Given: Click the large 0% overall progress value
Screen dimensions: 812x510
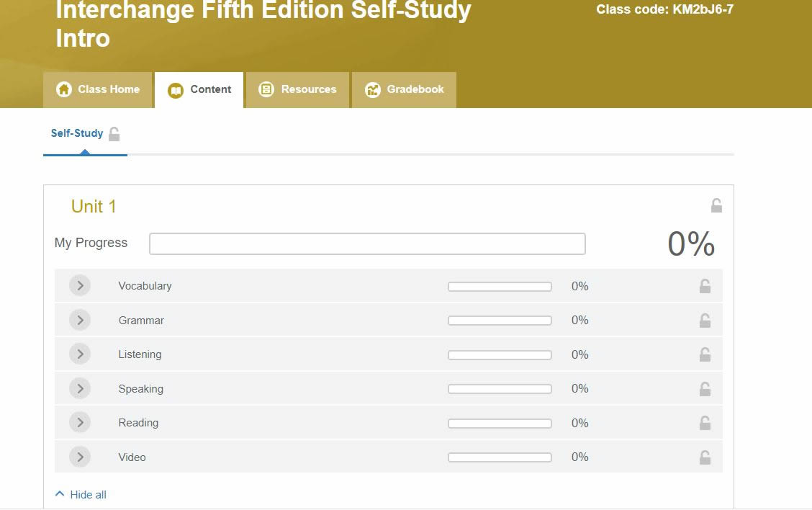Looking at the screenshot, I should 691,243.
